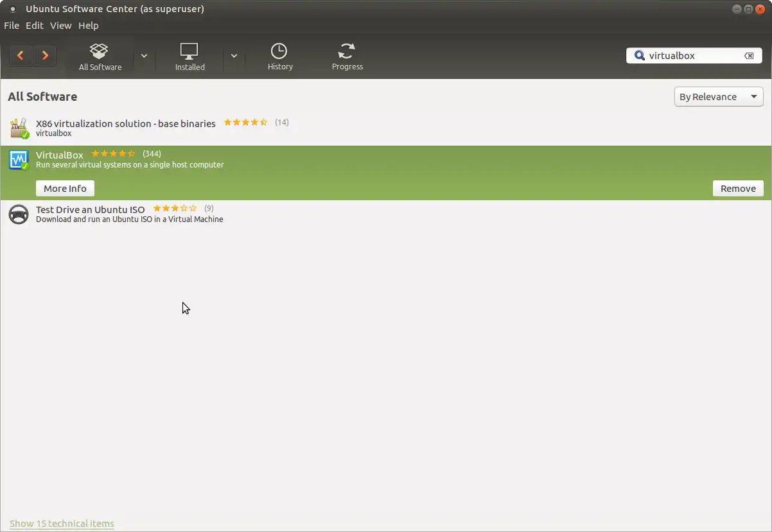
Task: Open the History view
Action: pyautogui.click(x=280, y=56)
